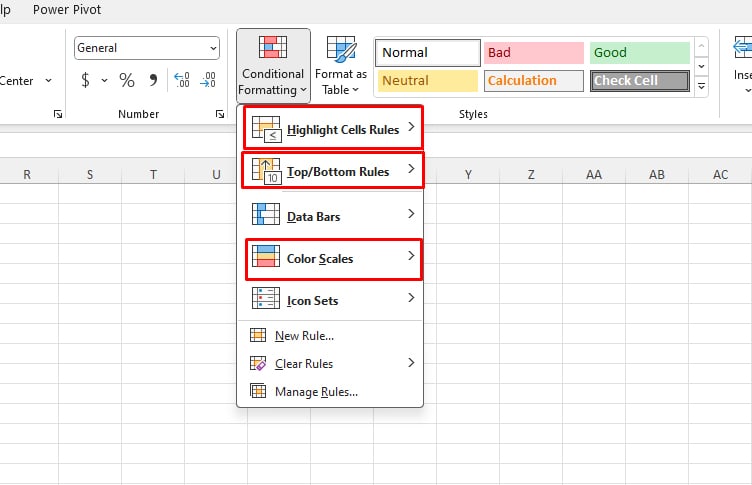Apply the Neutral cell style
The image size is (752, 485).
click(x=428, y=81)
